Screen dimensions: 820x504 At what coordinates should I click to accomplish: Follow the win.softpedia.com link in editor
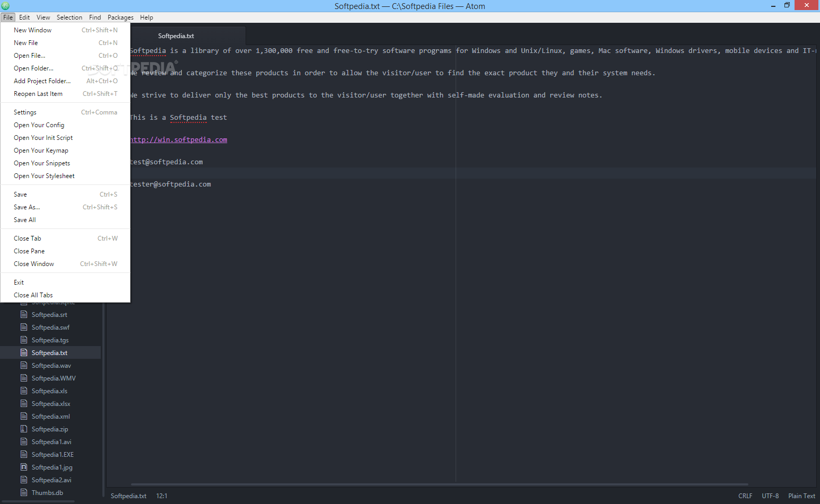pos(179,140)
